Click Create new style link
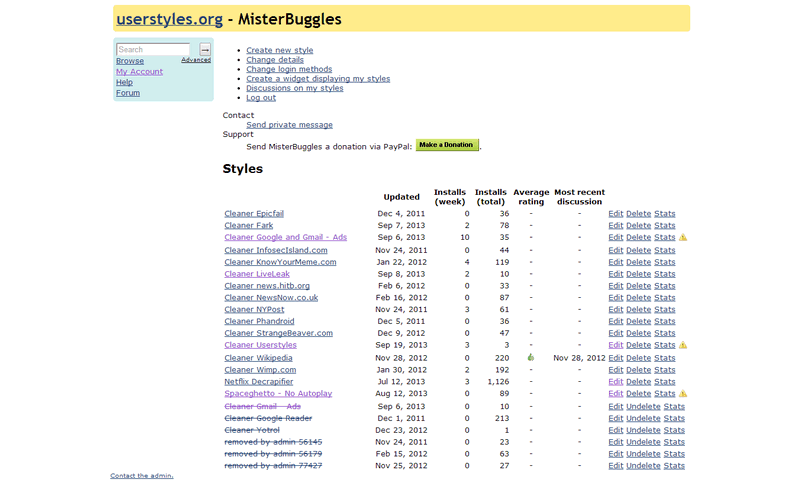 point(280,50)
